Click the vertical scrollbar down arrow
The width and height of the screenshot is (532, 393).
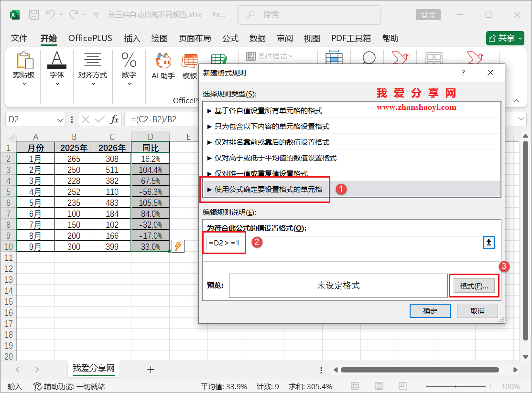[526, 357]
